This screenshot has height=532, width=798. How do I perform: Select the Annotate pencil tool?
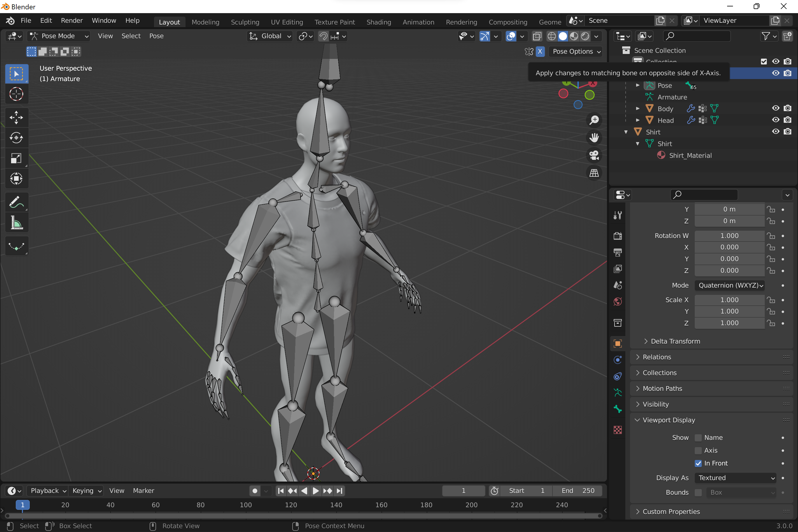16,202
